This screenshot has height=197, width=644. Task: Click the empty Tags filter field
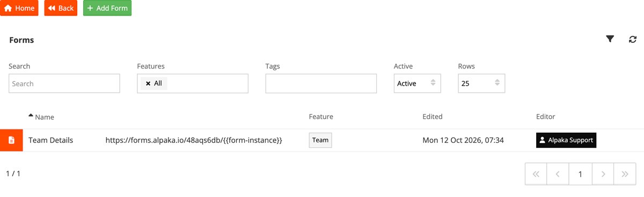[x=321, y=84]
